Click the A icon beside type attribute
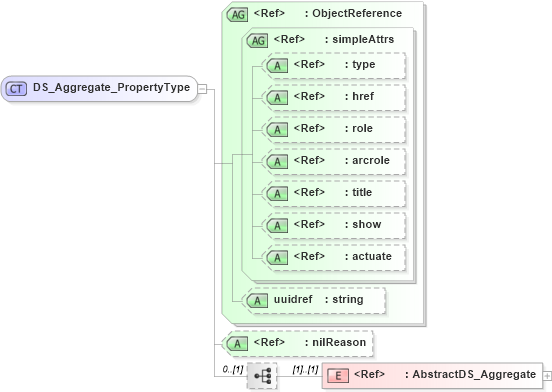This screenshot has height=392, width=552. (x=277, y=66)
